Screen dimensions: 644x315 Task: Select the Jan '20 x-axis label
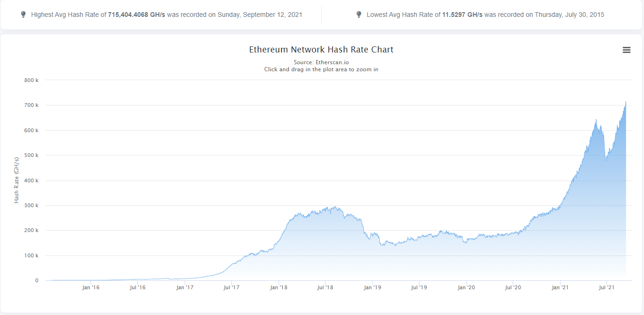pyautogui.click(x=466, y=287)
